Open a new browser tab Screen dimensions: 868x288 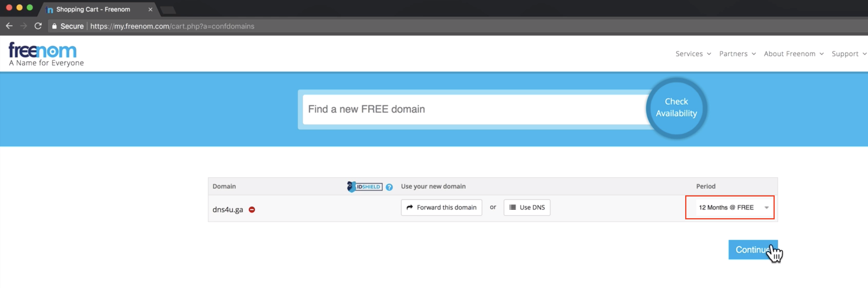[x=168, y=10]
